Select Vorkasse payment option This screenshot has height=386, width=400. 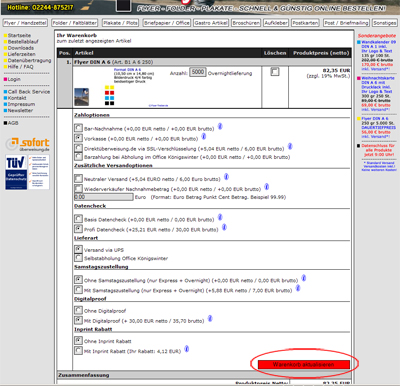(78, 138)
